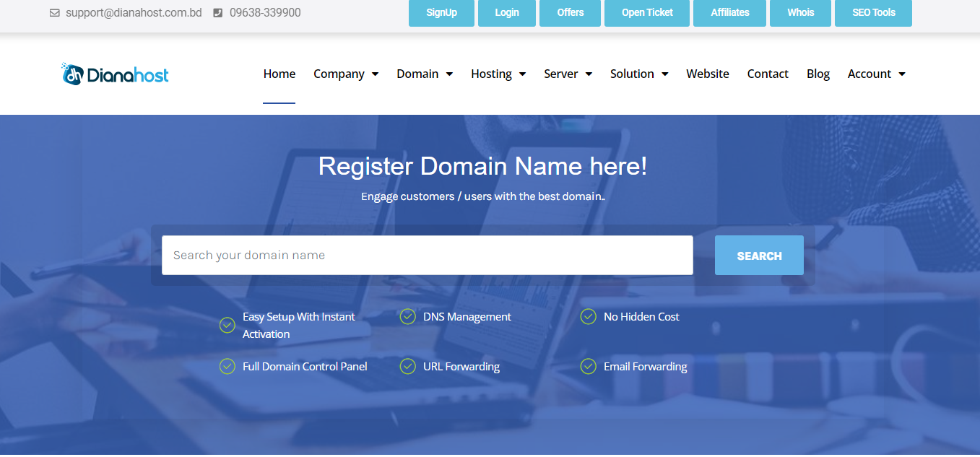Click check icon next to Easy Setup
Screen dimensions: 980x457
[x=227, y=326]
